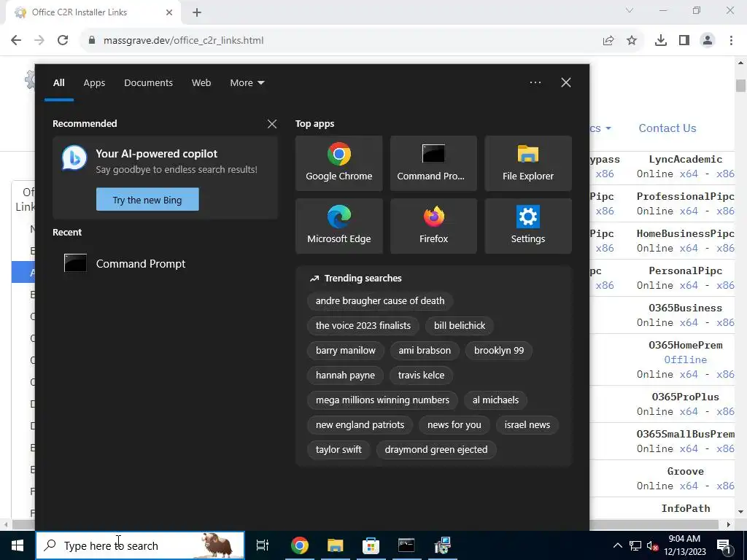Click the taskbar clock and date
Screen dimensions: 747x560
click(684, 545)
